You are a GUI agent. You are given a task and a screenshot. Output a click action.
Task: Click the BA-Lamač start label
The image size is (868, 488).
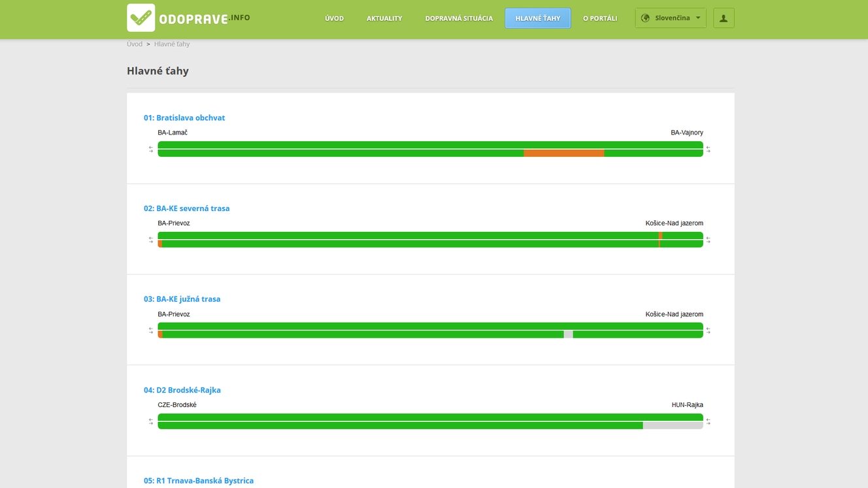point(173,133)
